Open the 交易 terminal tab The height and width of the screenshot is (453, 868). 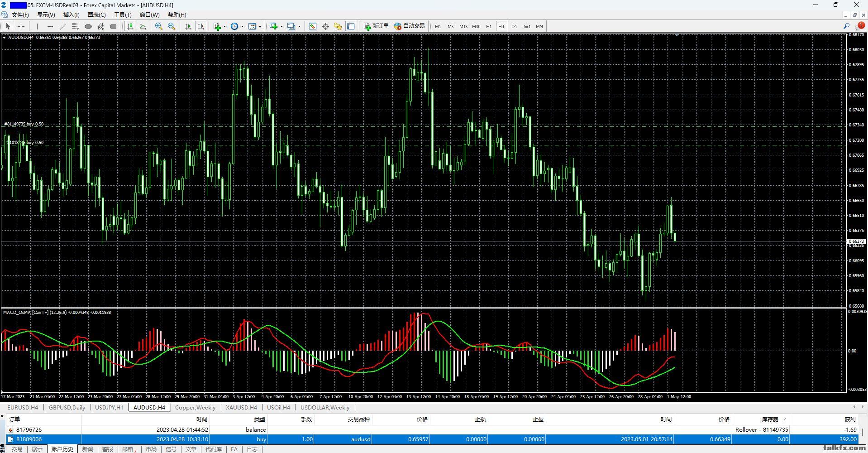click(17, 449)
